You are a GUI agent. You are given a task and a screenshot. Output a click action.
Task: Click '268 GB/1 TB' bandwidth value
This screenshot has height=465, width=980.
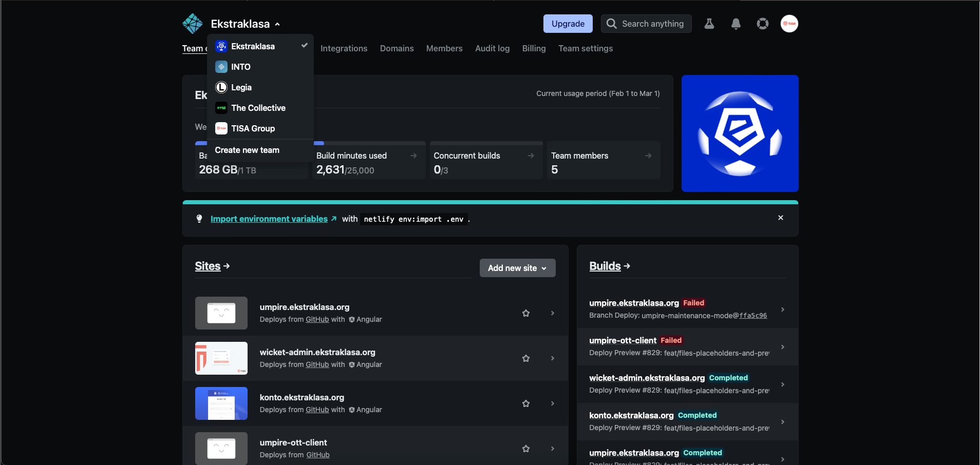(x=228, y=170)
